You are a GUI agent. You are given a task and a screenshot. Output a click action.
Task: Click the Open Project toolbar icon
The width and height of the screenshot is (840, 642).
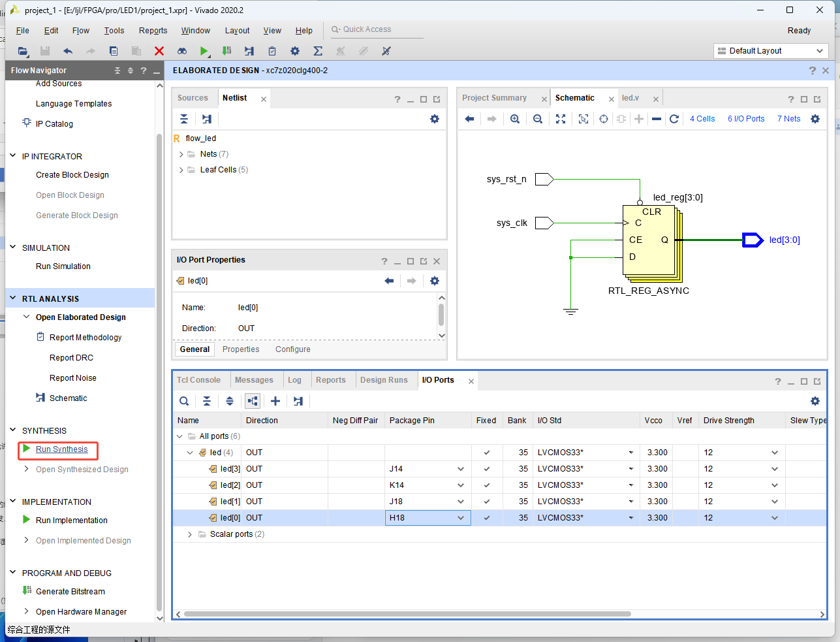(x=23, y=51)
